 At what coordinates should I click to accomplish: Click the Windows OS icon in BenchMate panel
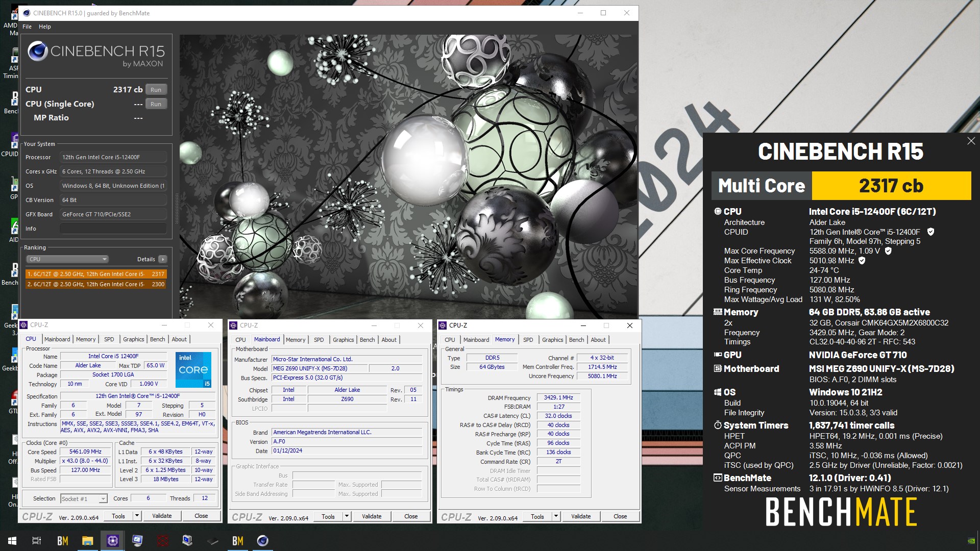pos(718,392)
